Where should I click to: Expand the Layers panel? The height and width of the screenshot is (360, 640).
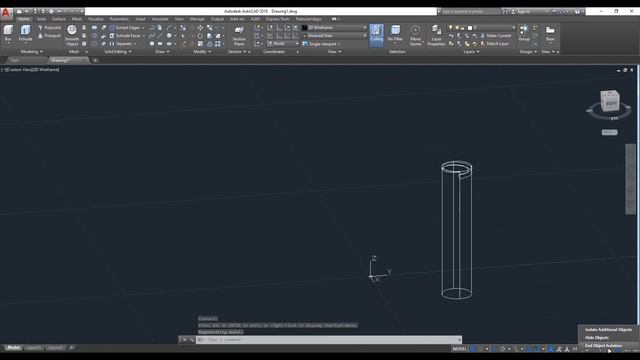471,52
